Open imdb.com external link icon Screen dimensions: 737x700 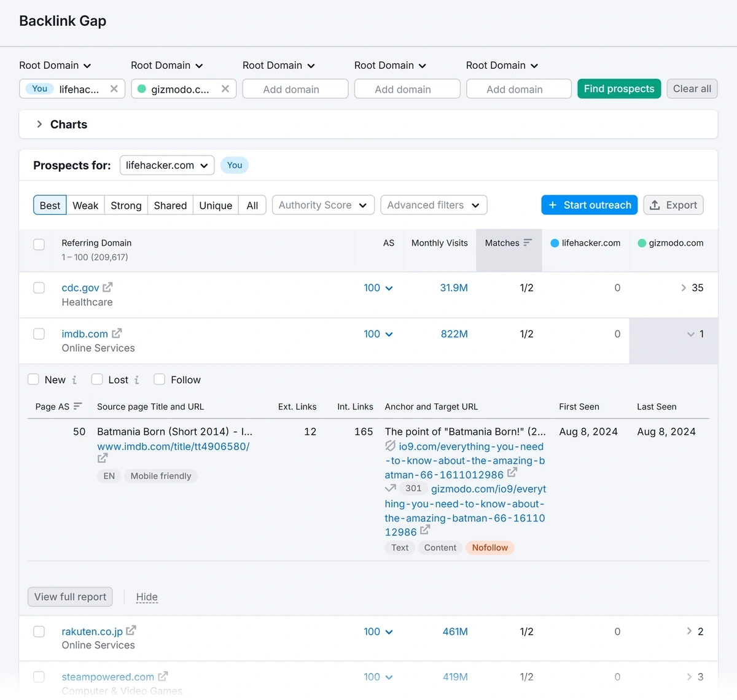click(117, 333)
